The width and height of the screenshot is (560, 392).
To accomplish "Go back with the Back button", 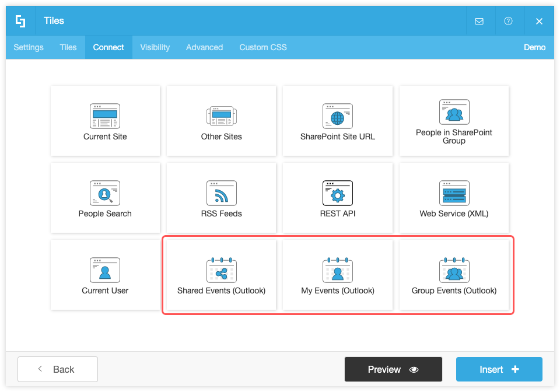I will click(58, 369).
